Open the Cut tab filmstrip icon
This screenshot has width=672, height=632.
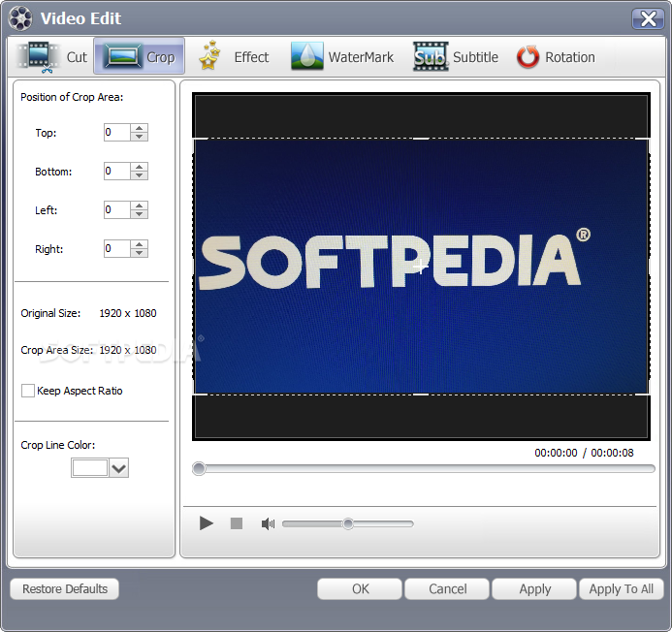coord(38,57)
